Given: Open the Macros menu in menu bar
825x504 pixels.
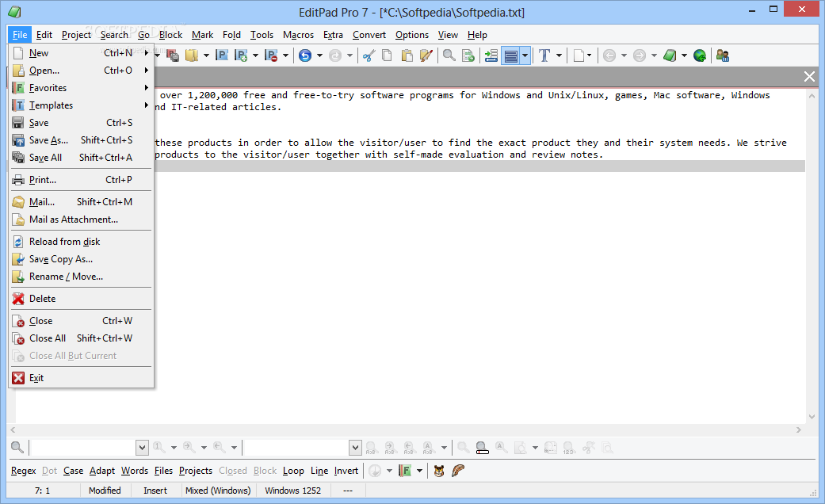Looking at the screenshot, I should [x=298, y=35].
